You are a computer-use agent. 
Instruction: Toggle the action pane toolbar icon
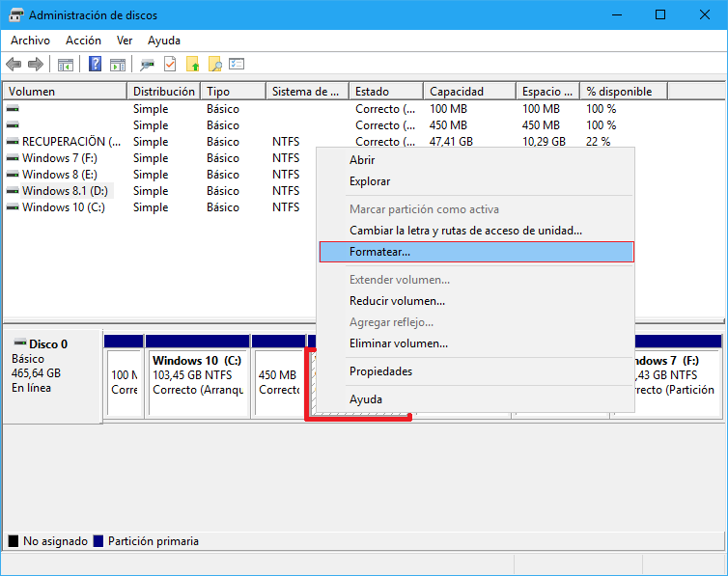(x=118, y=65)
